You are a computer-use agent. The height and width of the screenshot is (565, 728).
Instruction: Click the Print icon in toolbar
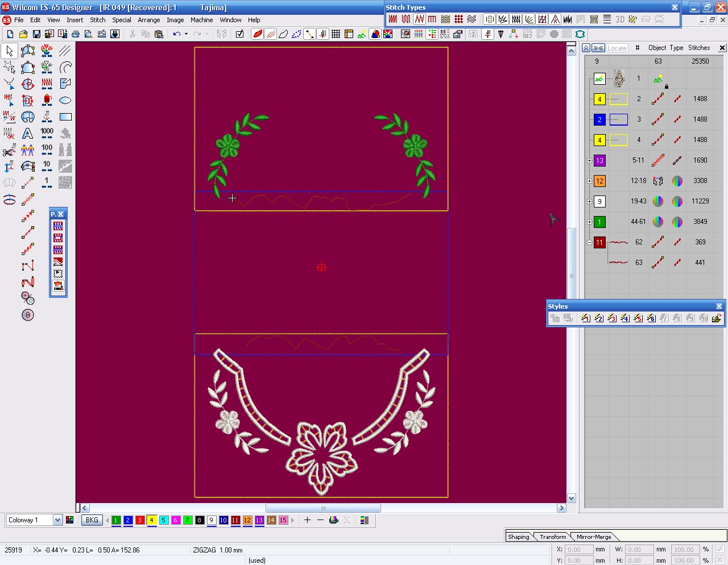click(75, 34)
